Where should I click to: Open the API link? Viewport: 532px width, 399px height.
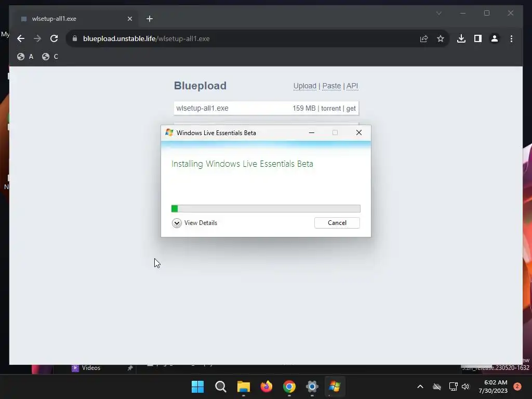pyautogui.click(x=352, y=86)
